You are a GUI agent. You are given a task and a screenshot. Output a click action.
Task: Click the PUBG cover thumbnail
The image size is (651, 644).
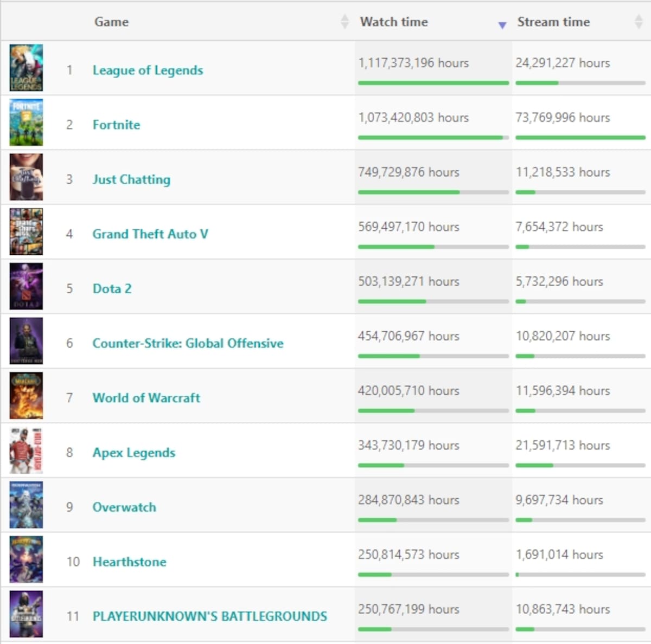pos(26,614)
